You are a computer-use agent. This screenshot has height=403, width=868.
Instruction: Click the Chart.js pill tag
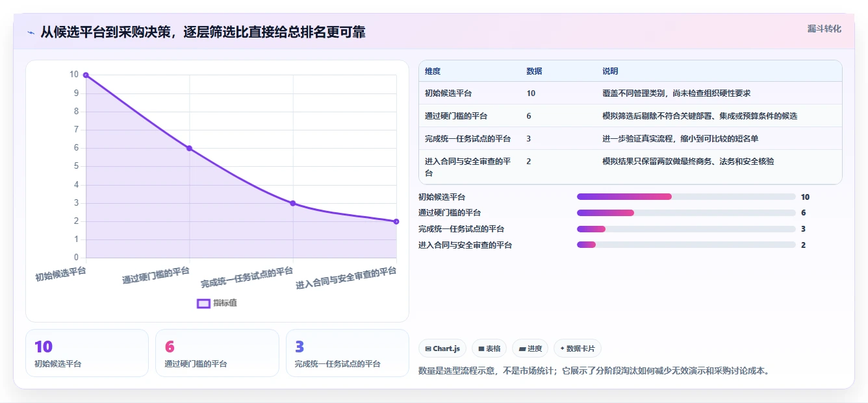442,348
